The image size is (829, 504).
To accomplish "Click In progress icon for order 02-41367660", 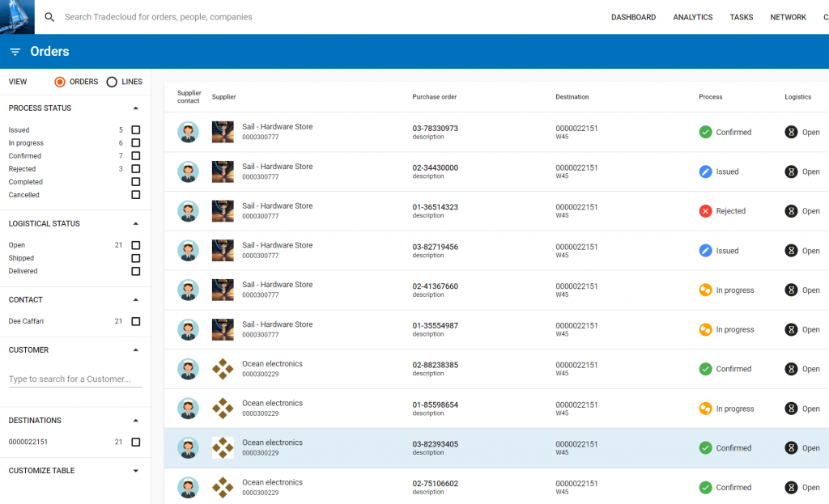I will pos(705,290).
